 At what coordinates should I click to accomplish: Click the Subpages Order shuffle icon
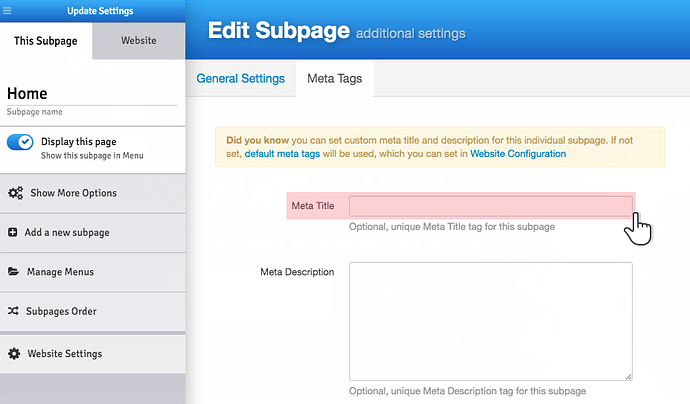pos(14,311)
